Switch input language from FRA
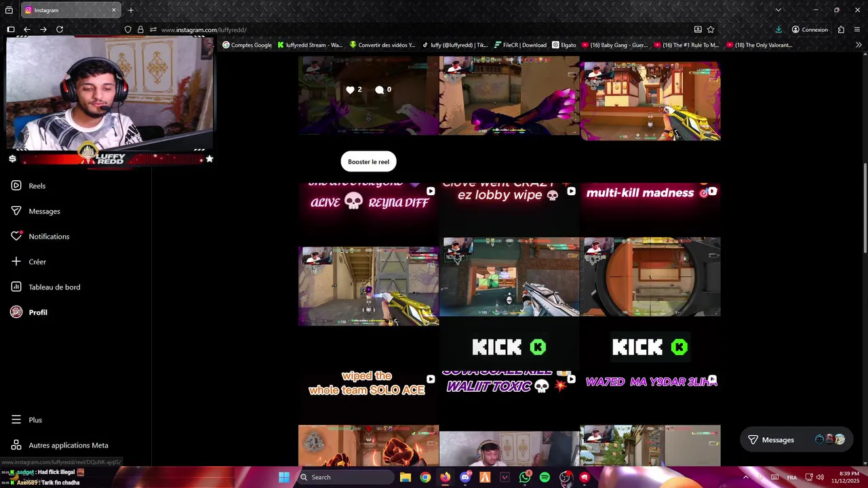Image resolution: width=868 pixels, height=488 pixels. (x=791, y=477)
